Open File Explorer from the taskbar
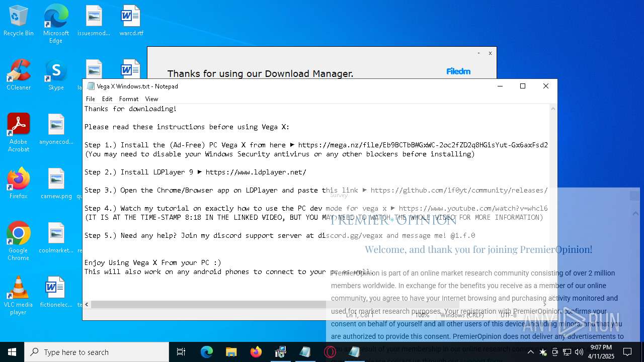This screenshot has width=644, height=362. [231, 352]
